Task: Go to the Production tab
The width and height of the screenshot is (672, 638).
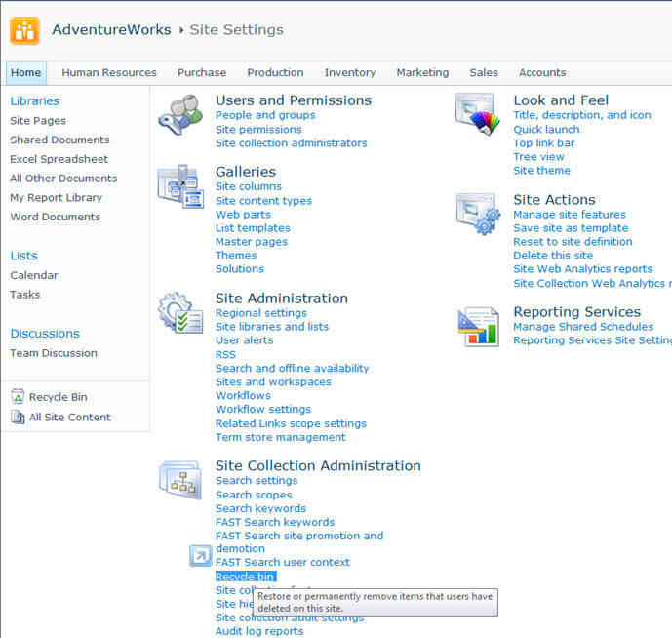Action: click(x=275, y=72)
